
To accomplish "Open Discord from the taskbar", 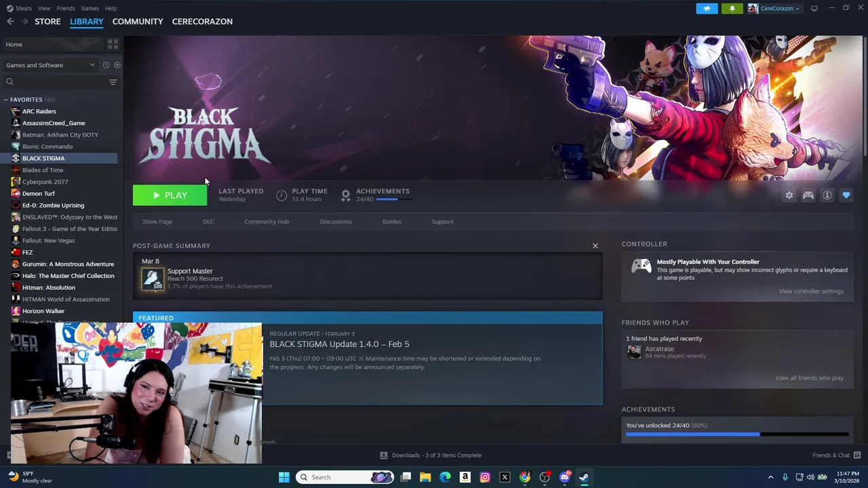I will [x=564, y=477].
